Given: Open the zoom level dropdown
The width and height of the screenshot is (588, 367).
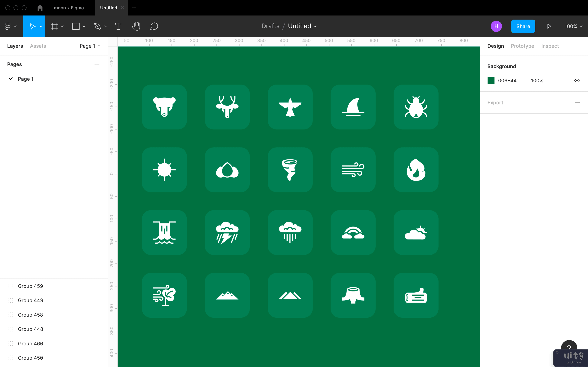Looking at the screenshot, I should pyautogui.click(x=574, y=26).
